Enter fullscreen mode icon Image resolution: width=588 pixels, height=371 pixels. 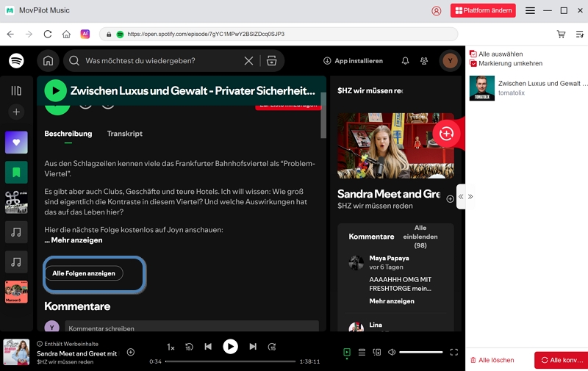coord(454,352)
